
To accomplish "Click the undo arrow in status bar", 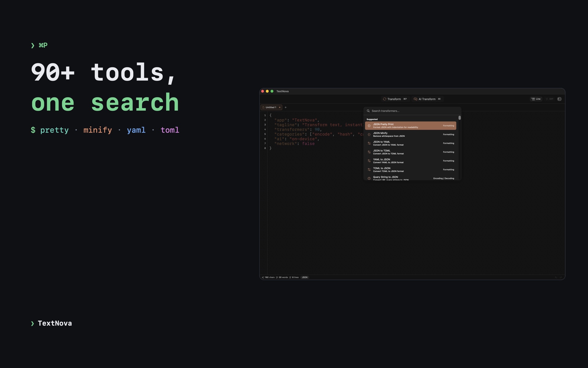I will coord(556,278).
